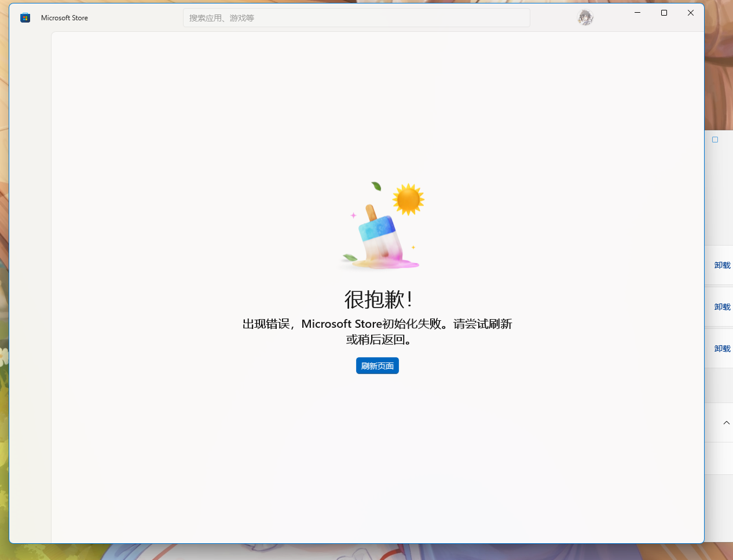Click the small square icon on the right edge
Viewport: 733px width, 560px height.
pos(714,140)
